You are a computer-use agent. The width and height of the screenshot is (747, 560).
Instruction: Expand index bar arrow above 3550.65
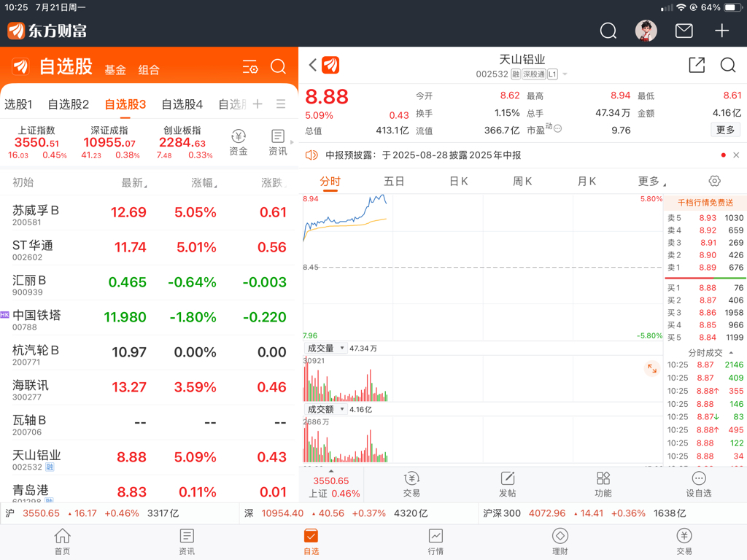[331, 471]
